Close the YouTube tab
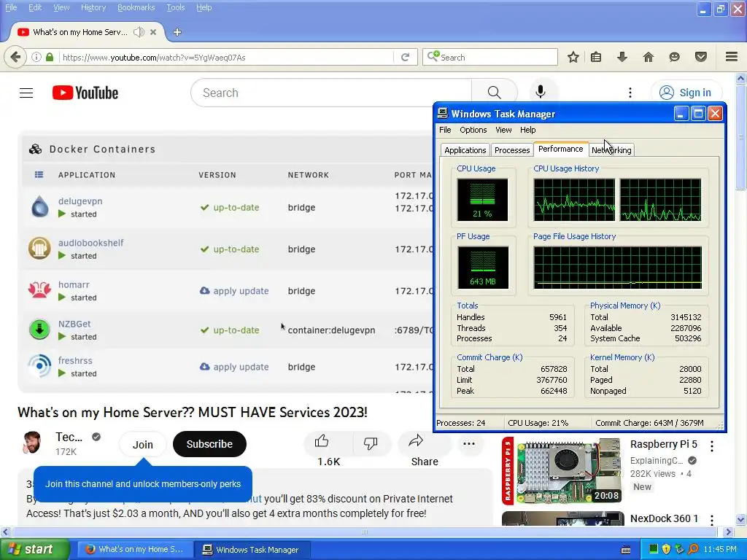The height and width of the screenshot is (560, 747). point(153,32)
